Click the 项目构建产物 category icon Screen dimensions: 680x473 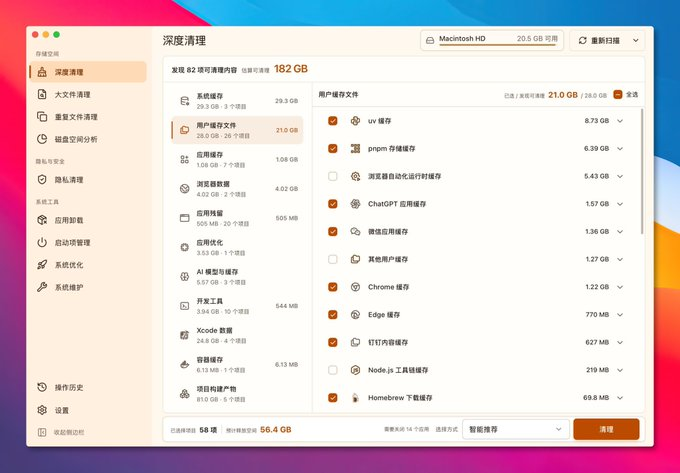(185, 394)
